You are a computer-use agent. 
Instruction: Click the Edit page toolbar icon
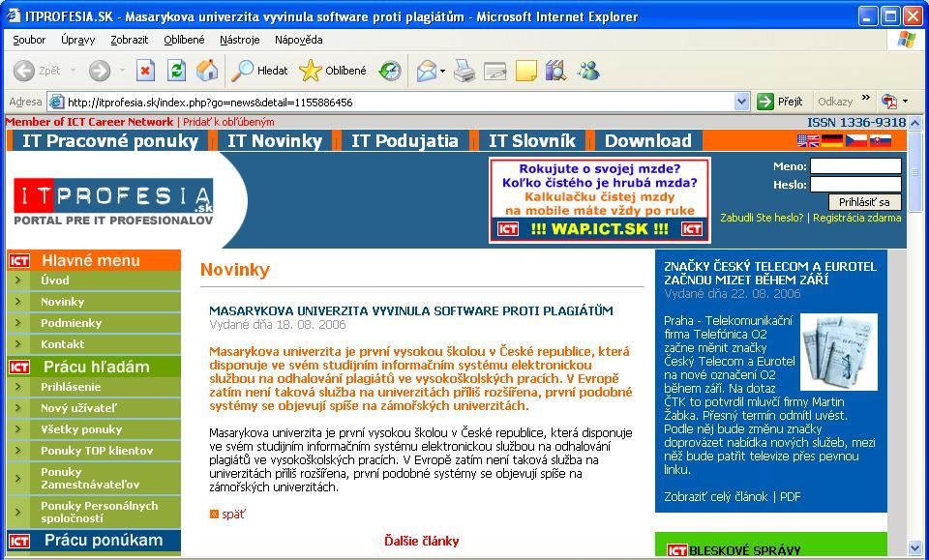pos(495,71)
